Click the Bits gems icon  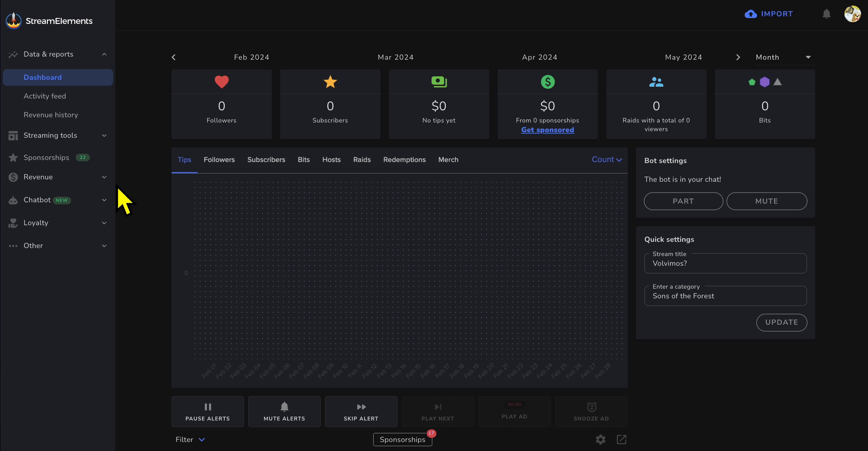(765, 82)
